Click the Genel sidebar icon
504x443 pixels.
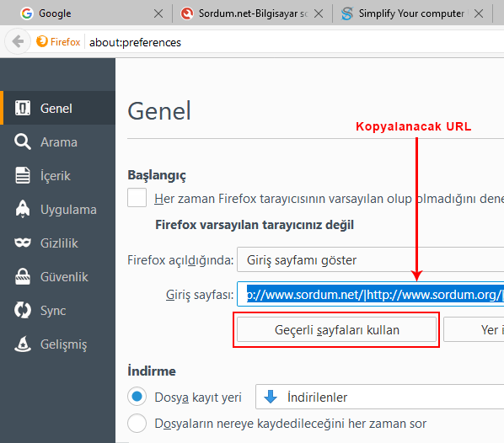[23, 108]
